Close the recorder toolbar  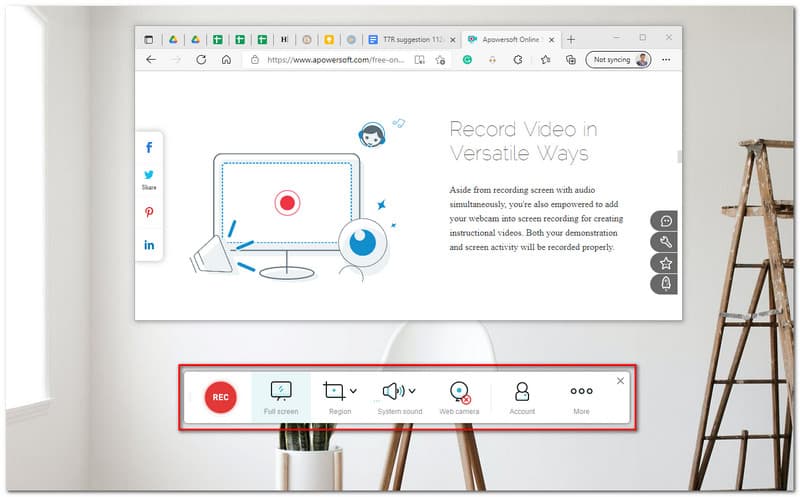620,381
